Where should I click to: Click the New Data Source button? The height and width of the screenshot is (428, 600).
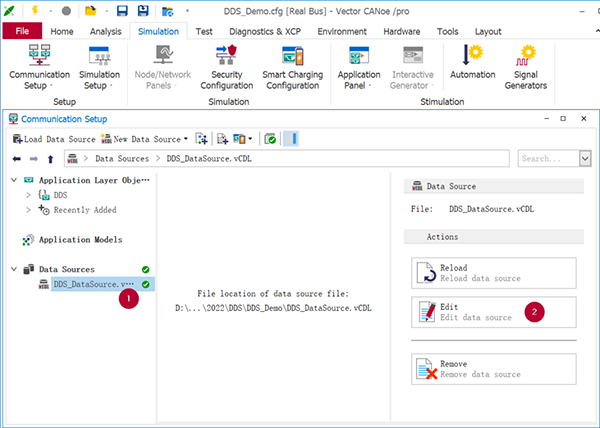point(141,139)
